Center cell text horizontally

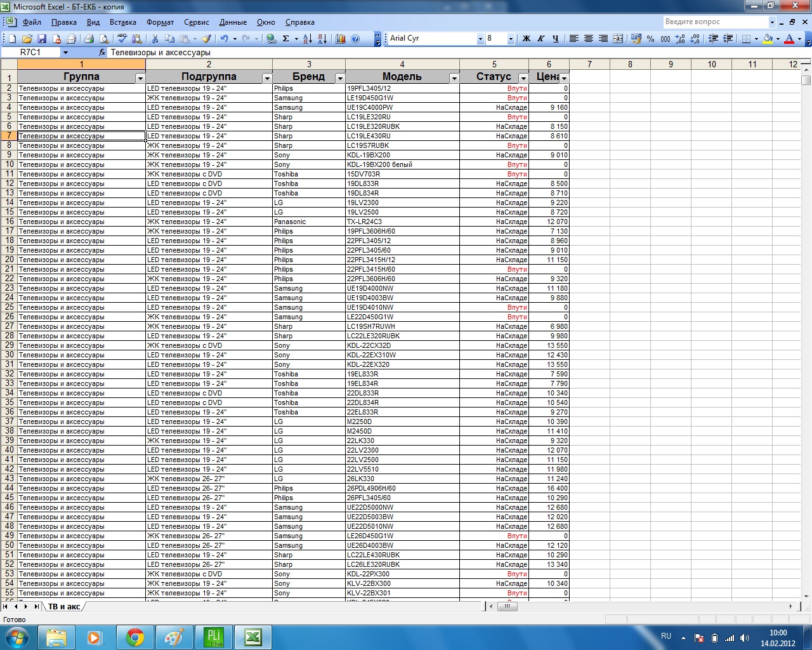588,39
